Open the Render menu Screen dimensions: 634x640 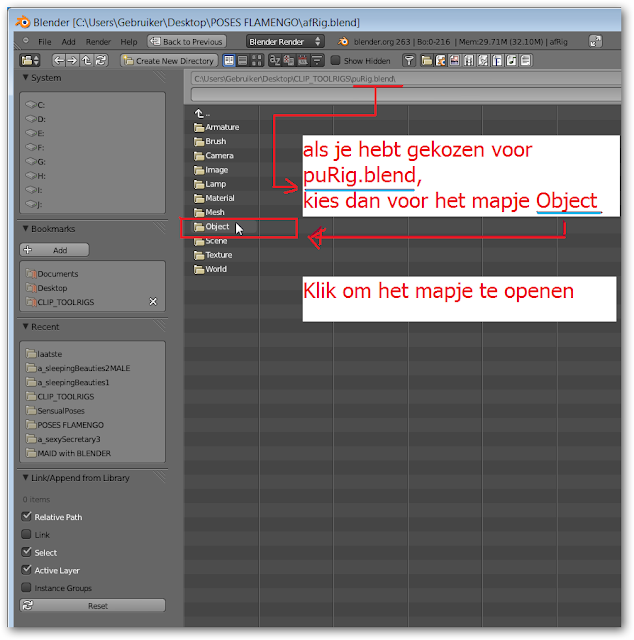pyautogui.click(x=98, y=42)
